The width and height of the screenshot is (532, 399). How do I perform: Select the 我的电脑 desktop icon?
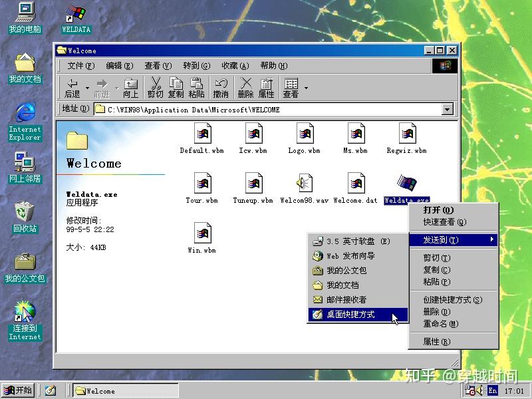click(25, 18)
